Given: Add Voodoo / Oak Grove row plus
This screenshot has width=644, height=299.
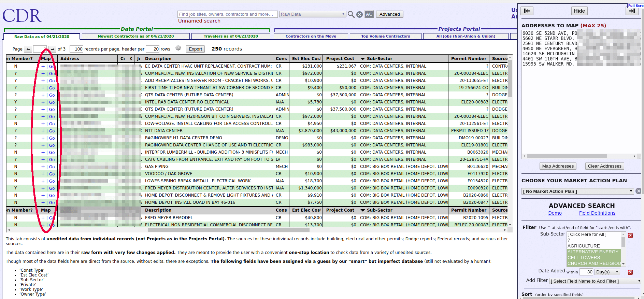Looking at the screenshot, I should coord(43,174).
